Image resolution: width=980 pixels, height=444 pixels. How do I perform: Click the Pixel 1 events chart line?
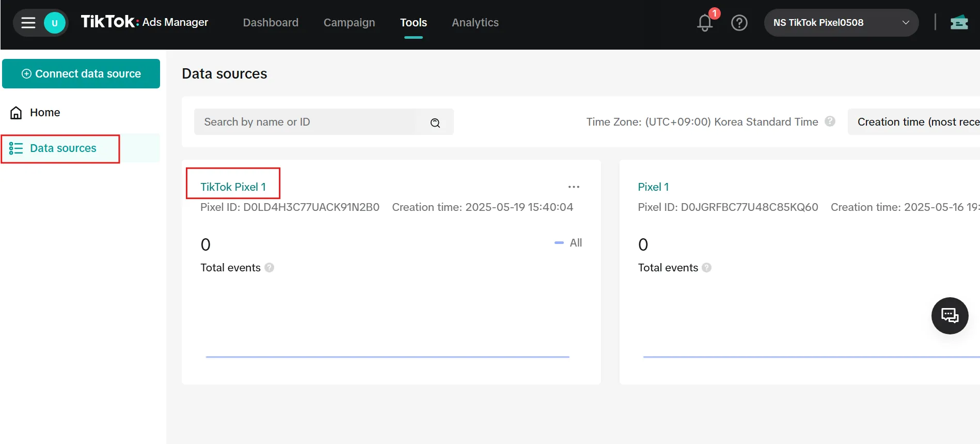click(x=811, y=357)
